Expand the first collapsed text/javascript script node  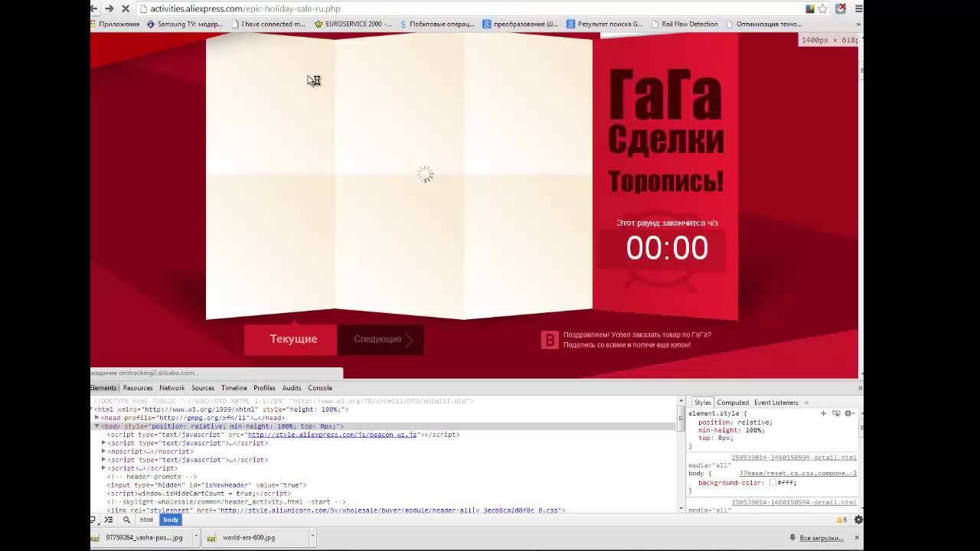tap(103, 443)
